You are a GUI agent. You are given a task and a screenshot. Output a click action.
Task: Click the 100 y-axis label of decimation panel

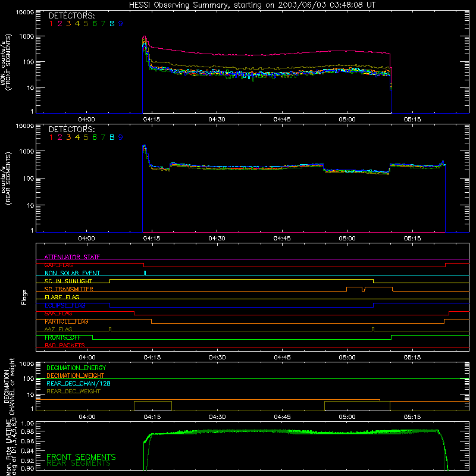[29, 378]
